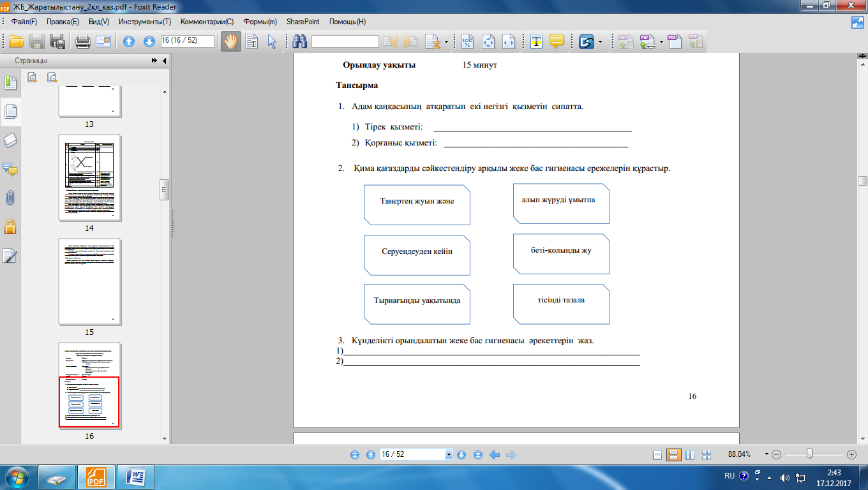Open the Комментарии(C) menu
The height and width of the screenshot is (490, 868).
[207, 22]
